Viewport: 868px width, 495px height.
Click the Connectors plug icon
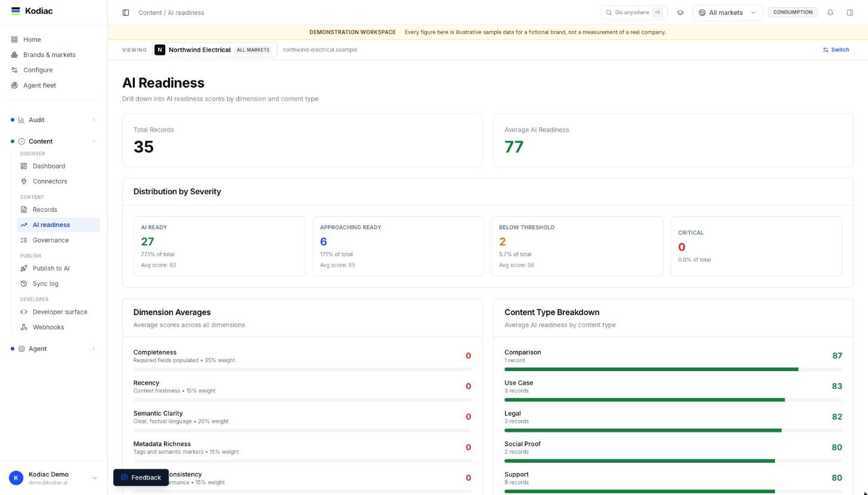click(24, 181)
